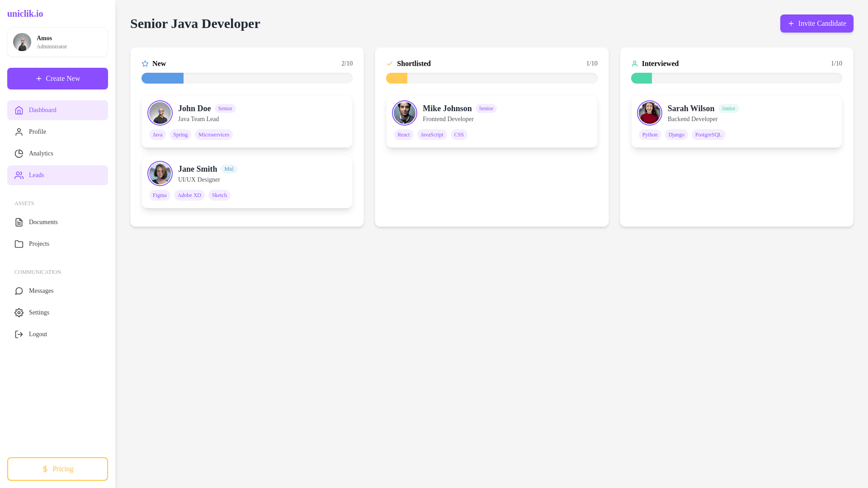Click the Projects folder icon
Screen dimensions: 868x488
click(19, 244)
